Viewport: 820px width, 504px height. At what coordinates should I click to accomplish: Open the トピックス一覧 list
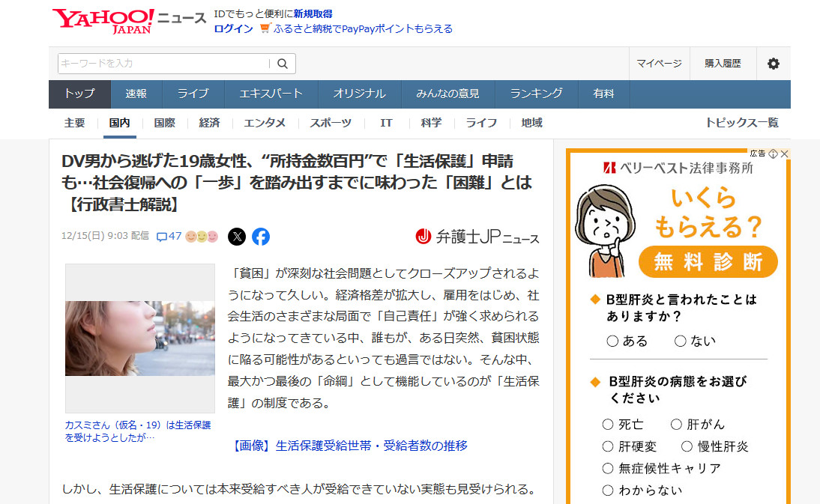tap(741, 123)
